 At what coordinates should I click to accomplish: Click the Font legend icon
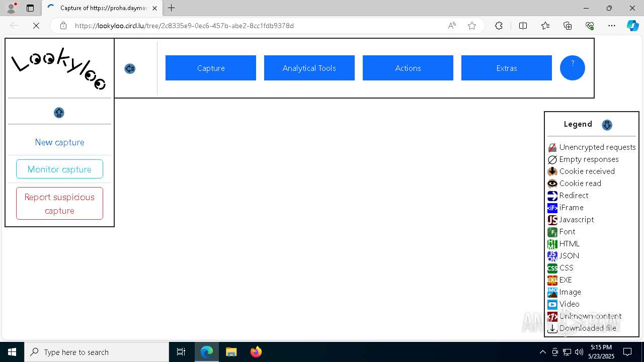(552, 232)
